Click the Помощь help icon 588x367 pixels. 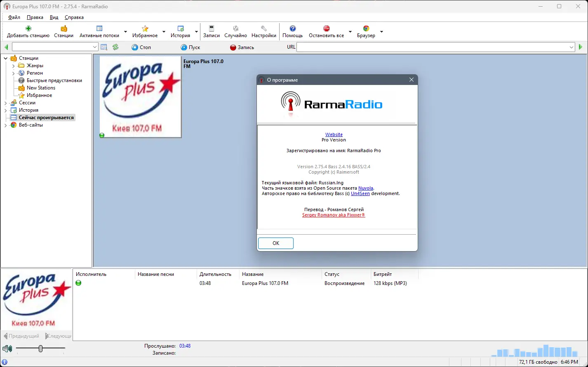coord(293,28)
